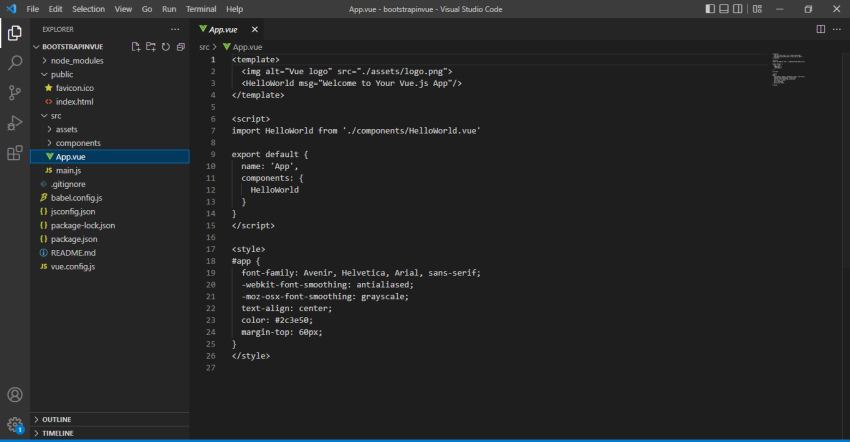The width and height of the screenshot is (850, 442).
Task: Click the New Folder icon in Explorer
Action: pyautogui.click(x=151, y=47)
